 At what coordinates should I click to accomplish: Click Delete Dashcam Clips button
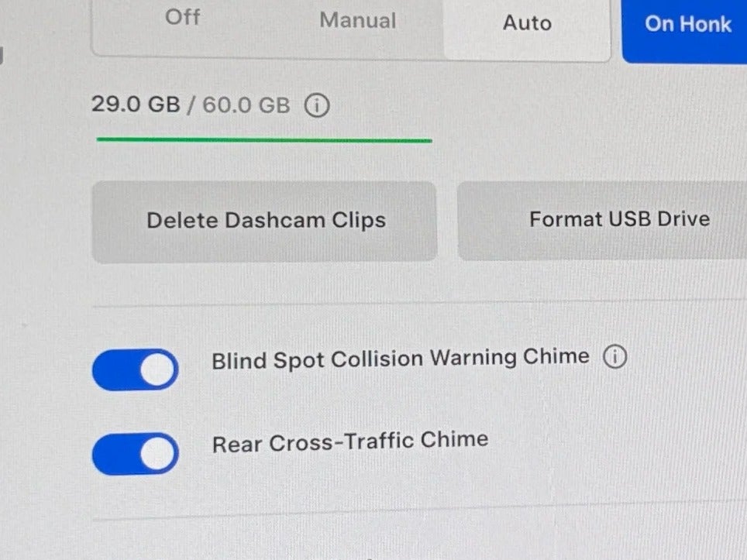(x=265, y=222)
